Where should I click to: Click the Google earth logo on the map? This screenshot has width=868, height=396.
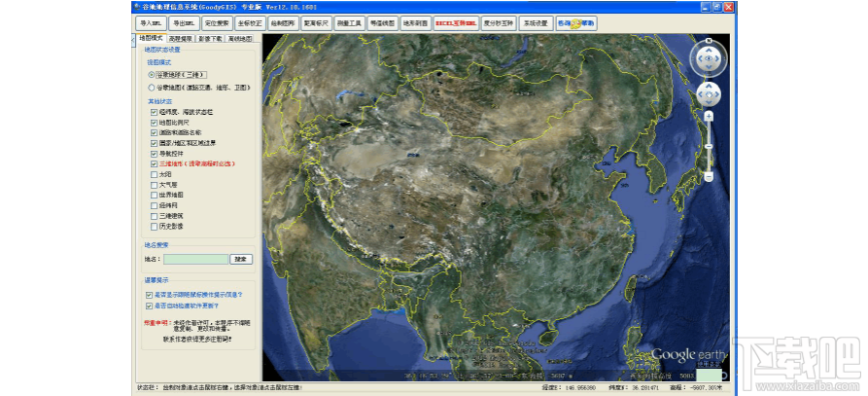(x=689, y=354)
